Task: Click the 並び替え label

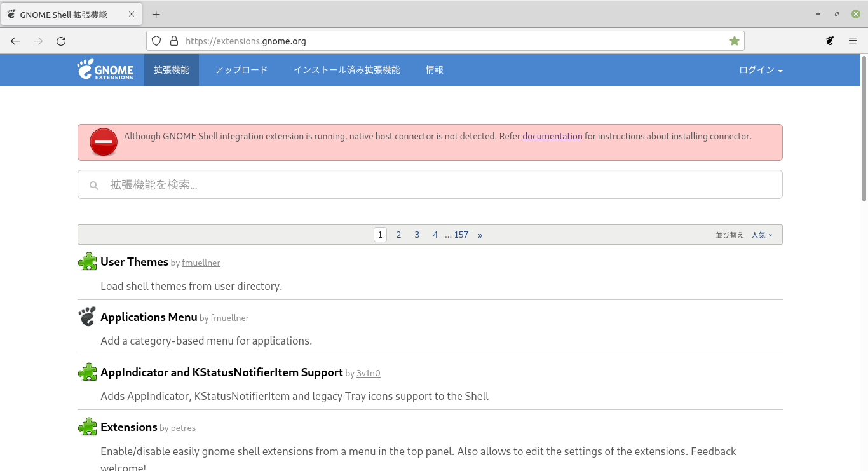Action: [729, 235]
